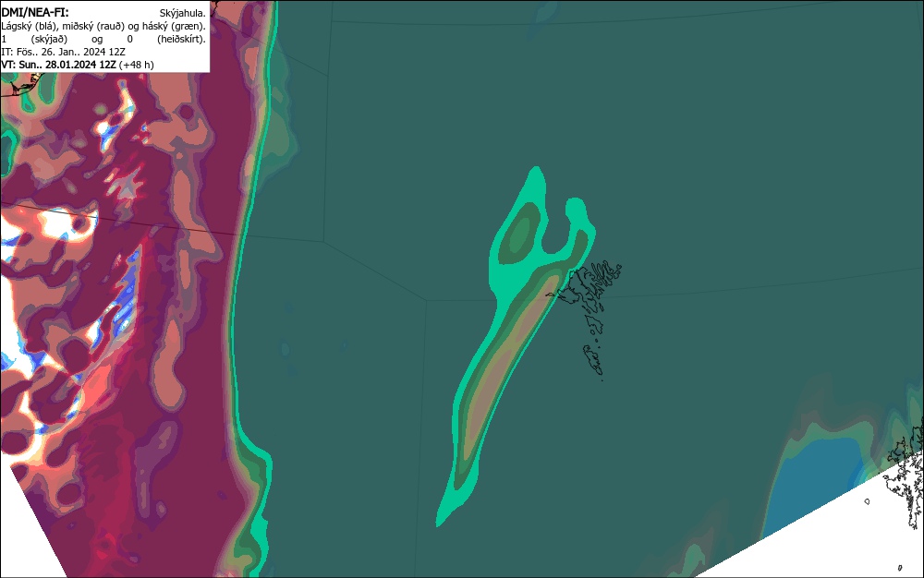Click the initial time IT: Fös.. 26. Jan.. 2024 12Z

[63, 52]
